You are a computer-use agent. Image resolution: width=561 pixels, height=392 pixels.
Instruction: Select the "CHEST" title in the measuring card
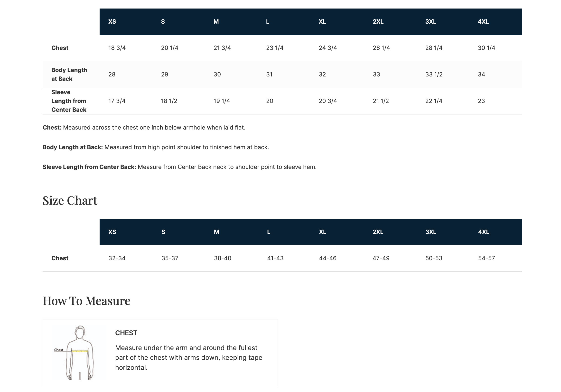coord(126,333)
